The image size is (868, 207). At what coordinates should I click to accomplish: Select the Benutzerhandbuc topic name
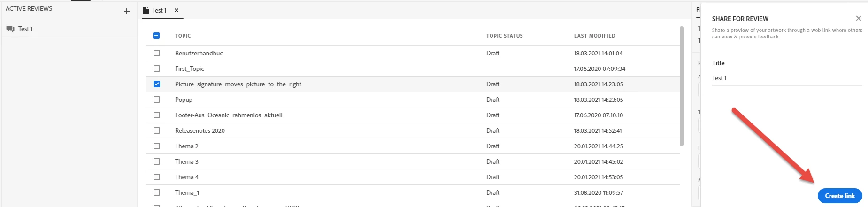[199, 53]
